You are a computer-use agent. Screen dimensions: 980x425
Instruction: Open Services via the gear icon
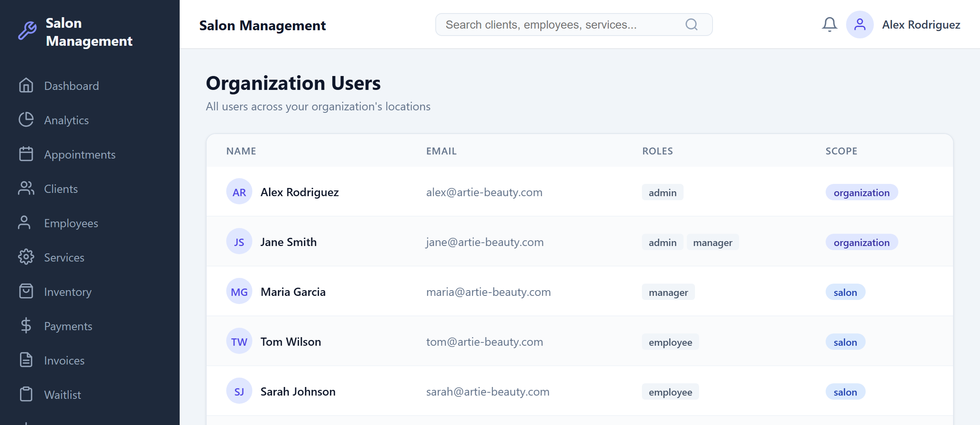[x=26, y=257]
